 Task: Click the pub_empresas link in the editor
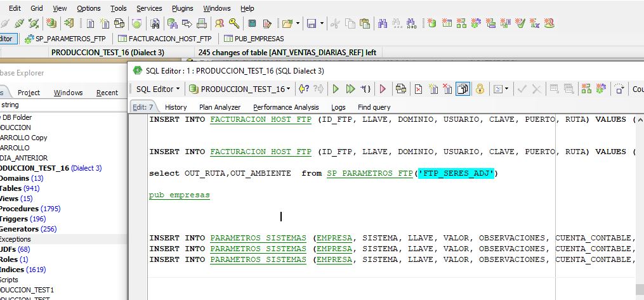[x=179, y=195]
